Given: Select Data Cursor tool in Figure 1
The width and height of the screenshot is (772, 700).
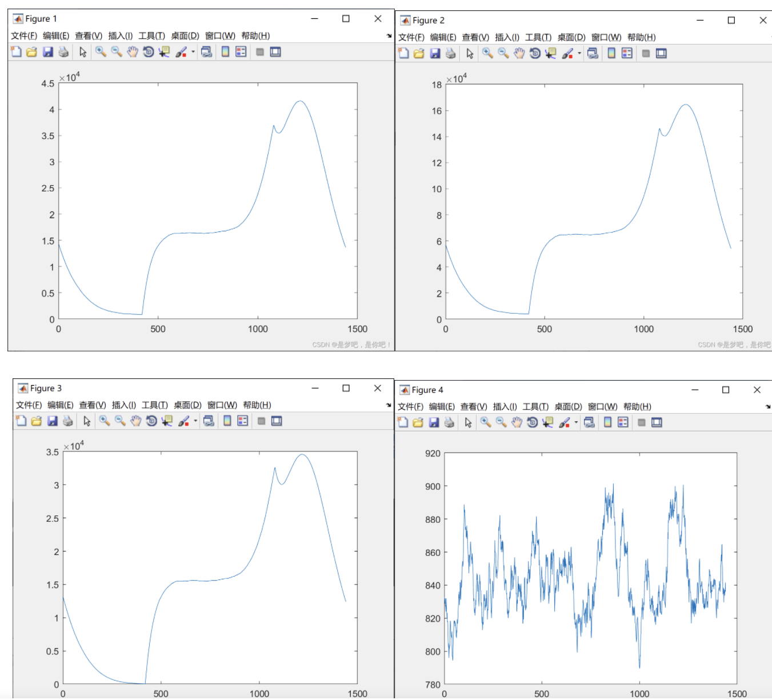Looking at the screenshot, I should (x=165, y=52).
